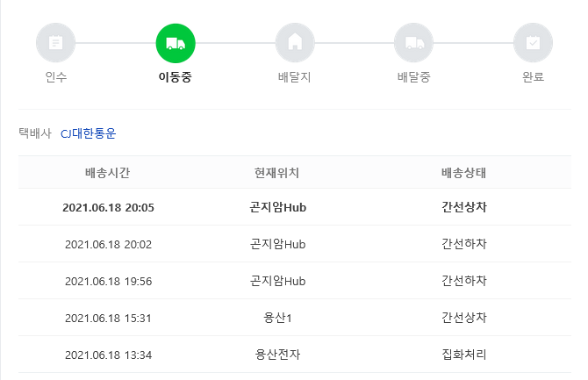Click the 완료 checkmark step icon
588x380 pixels.
pos(533,42)
